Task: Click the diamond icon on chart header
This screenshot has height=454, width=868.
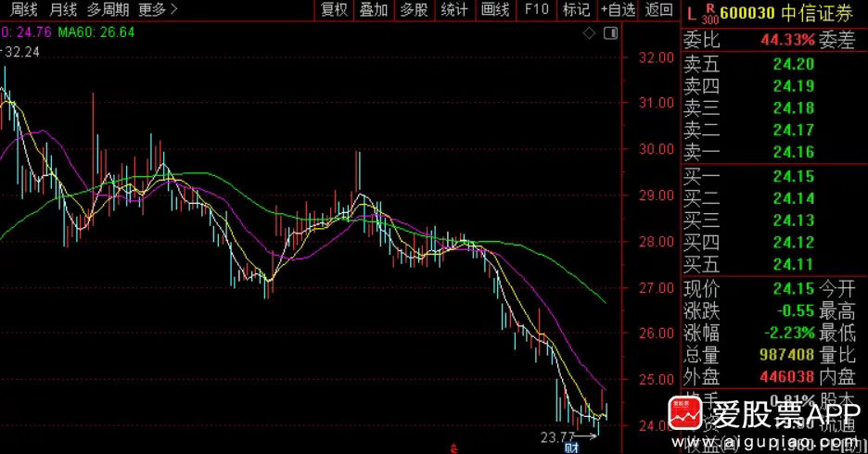Action: [x=589, y=33]
